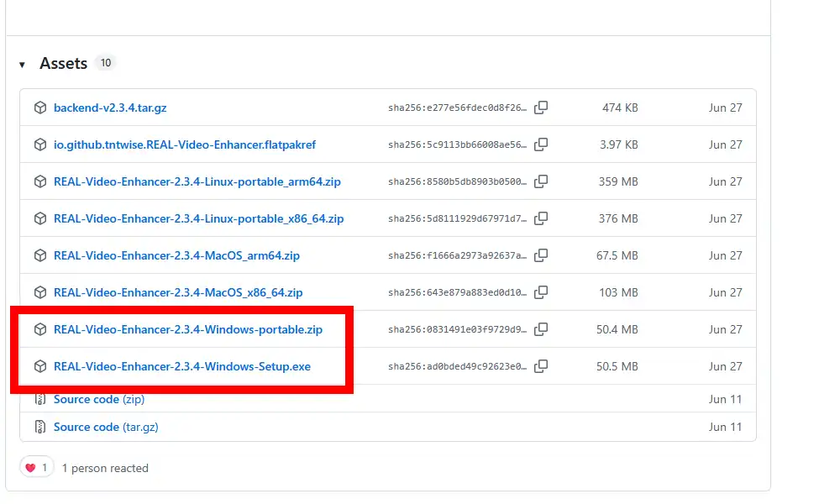
Task: Download the Linux-portable_x86_64.zip file
Action: pos(198,218)
